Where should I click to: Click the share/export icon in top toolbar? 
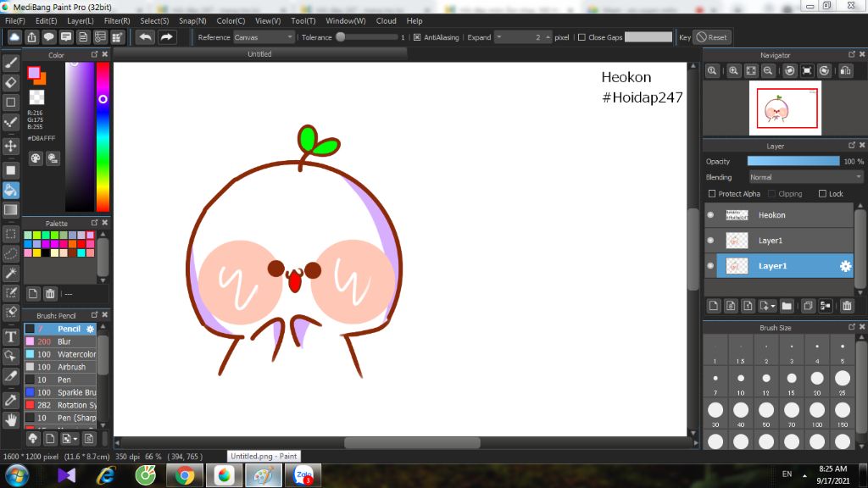coord(31,37)
